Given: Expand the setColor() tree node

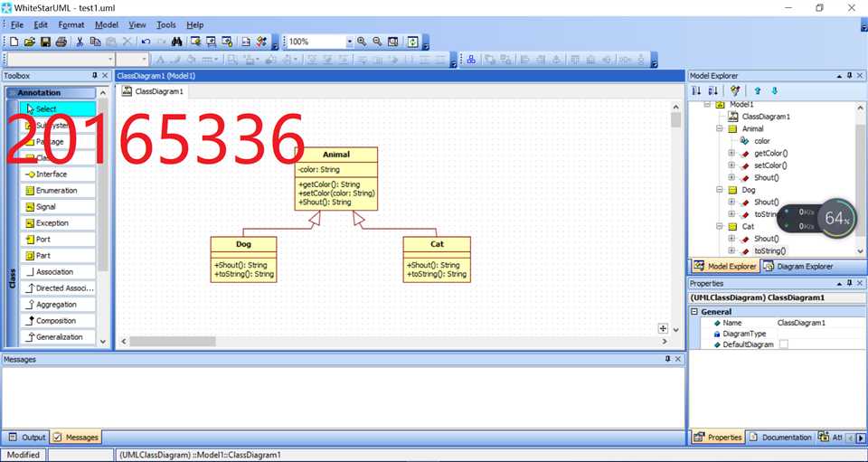Looking at the screenshot, I should pos(731,165).
